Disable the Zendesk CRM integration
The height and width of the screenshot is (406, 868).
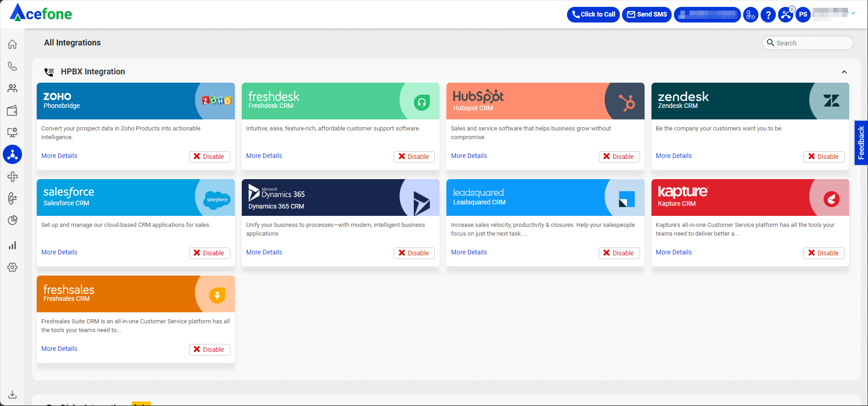[823, 157]
